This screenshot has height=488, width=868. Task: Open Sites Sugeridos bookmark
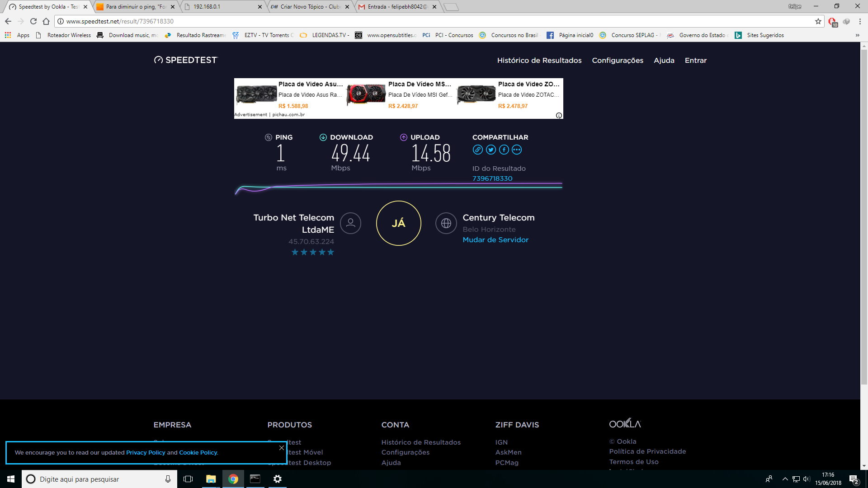[759, 35]
